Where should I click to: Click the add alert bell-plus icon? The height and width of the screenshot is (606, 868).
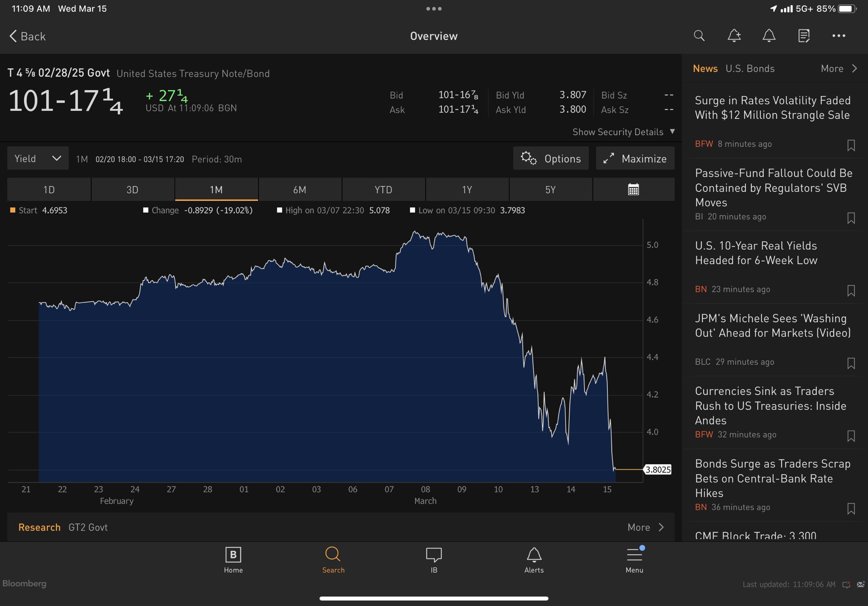tap(734, 36)
